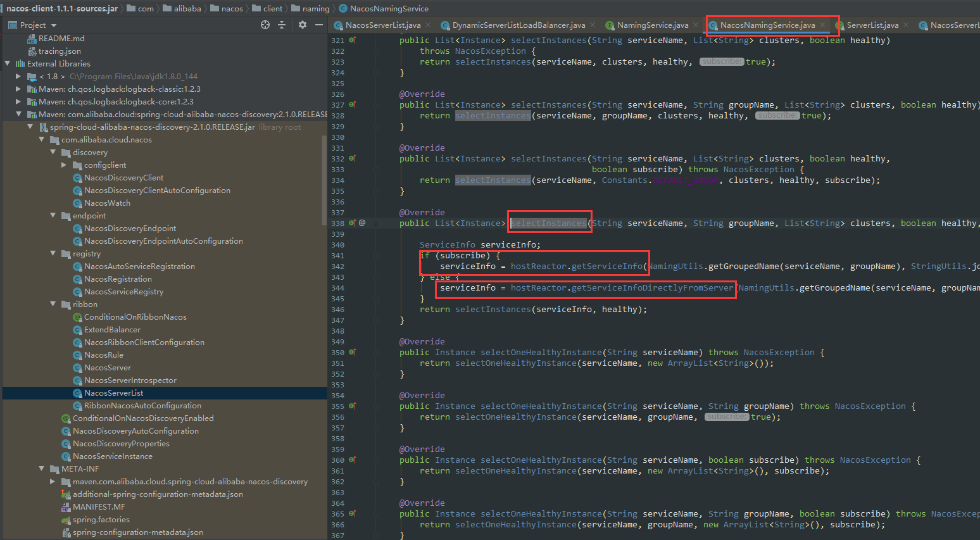Click the collapse all icon in Project panel
This screenshot has width=980, height=540.
[x=282, y=25]
